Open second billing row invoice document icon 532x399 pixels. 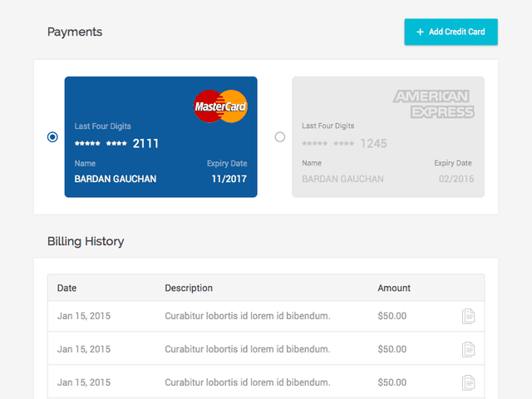click(x=469, y=349)
